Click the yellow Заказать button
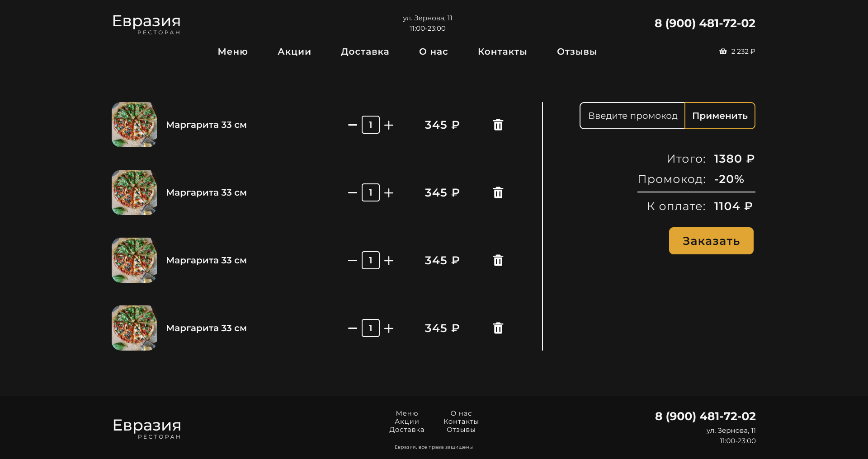This screenshot has height=459, width=868. [x=711, y=241]
